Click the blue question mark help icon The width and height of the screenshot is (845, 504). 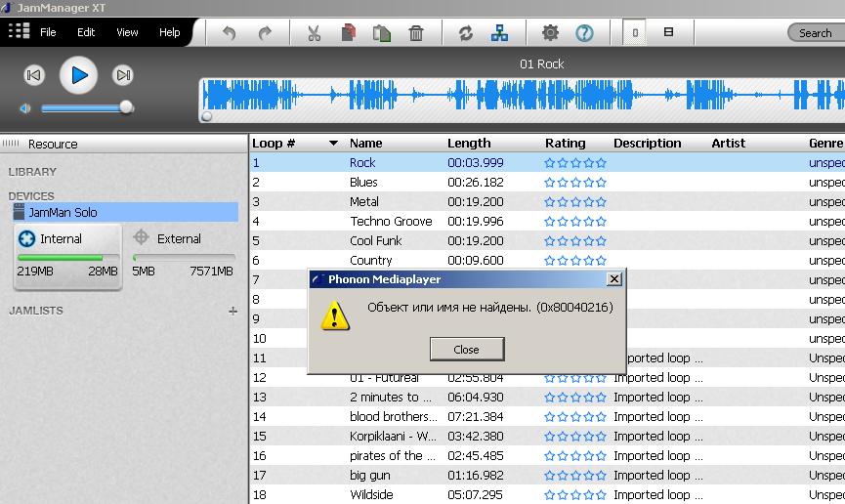click(584, 33)
